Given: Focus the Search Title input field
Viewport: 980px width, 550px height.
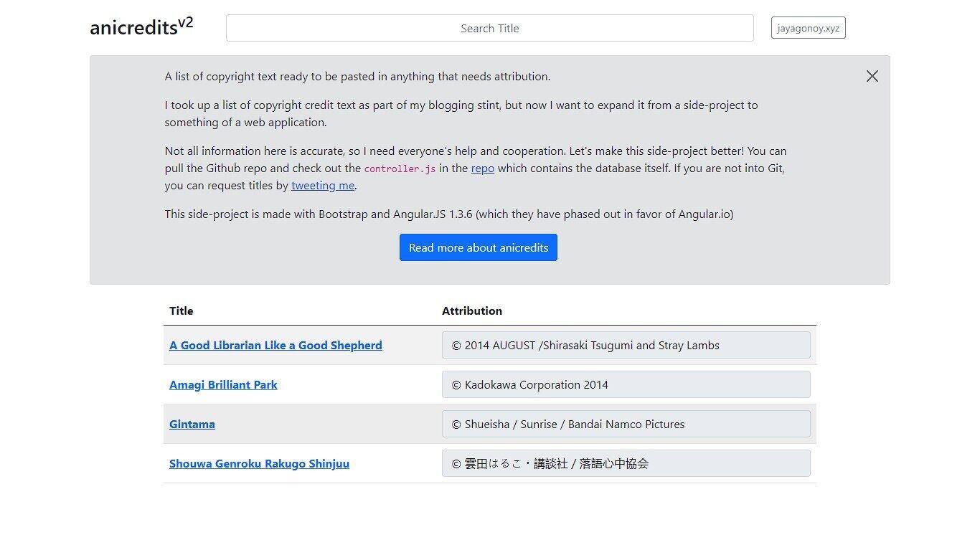Looking at the screenshot, I should (x=489, y=28).
